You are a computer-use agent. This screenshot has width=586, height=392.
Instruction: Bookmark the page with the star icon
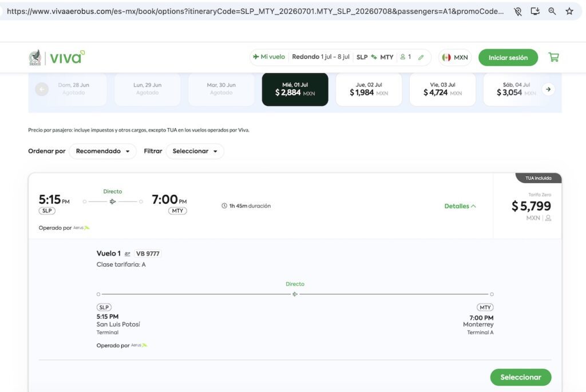[569, 11]
